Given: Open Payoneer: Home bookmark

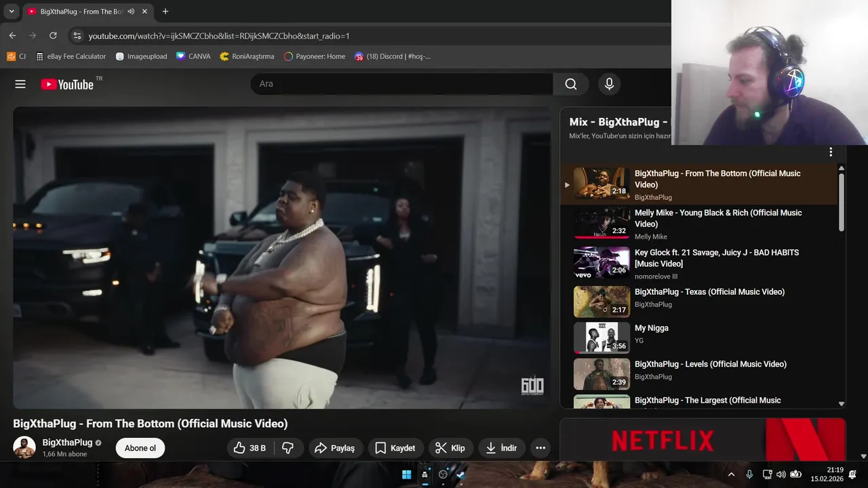Looking at the screenshot, I should (314, 56).
